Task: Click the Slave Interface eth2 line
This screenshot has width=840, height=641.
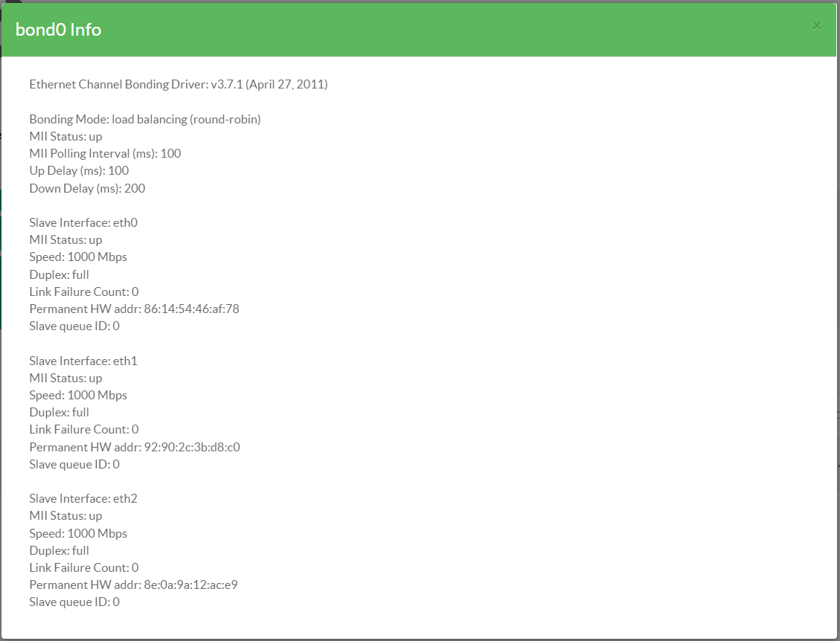Action: point(83,498)
